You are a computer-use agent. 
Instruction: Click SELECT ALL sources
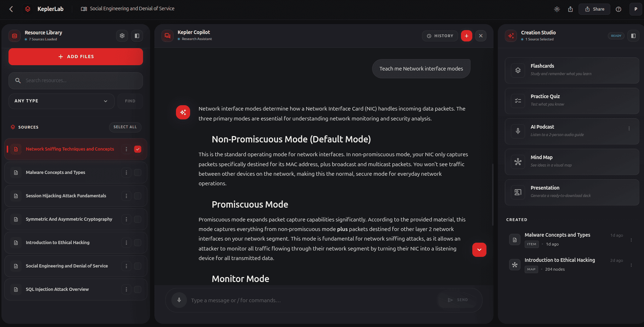[x=125, y=127]
